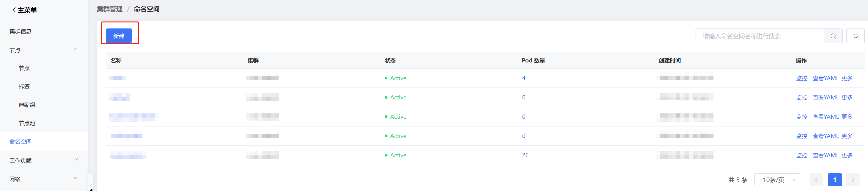The image size is (868, 191).
Task: Go to next page arrow
Action: click(853, 180)
